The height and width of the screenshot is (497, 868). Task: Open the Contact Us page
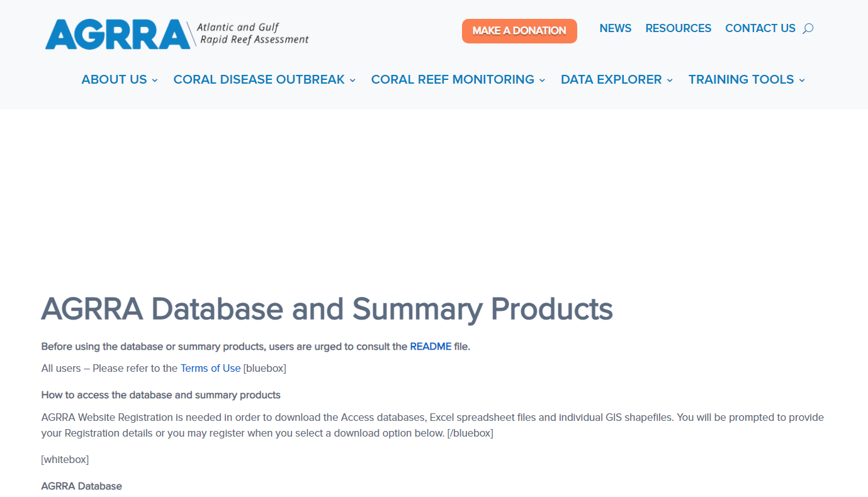(x=760, y=28)
